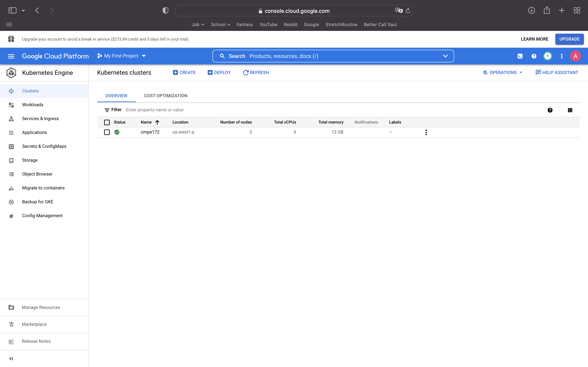
Task: Expand the search bar dropdown arrow
Action: [445, 56]
